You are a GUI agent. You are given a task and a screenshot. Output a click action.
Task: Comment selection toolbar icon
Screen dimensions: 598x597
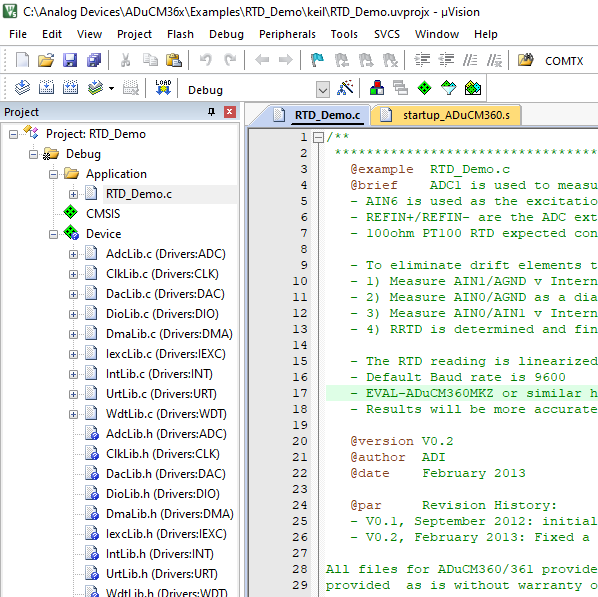[x=470, y=60]
